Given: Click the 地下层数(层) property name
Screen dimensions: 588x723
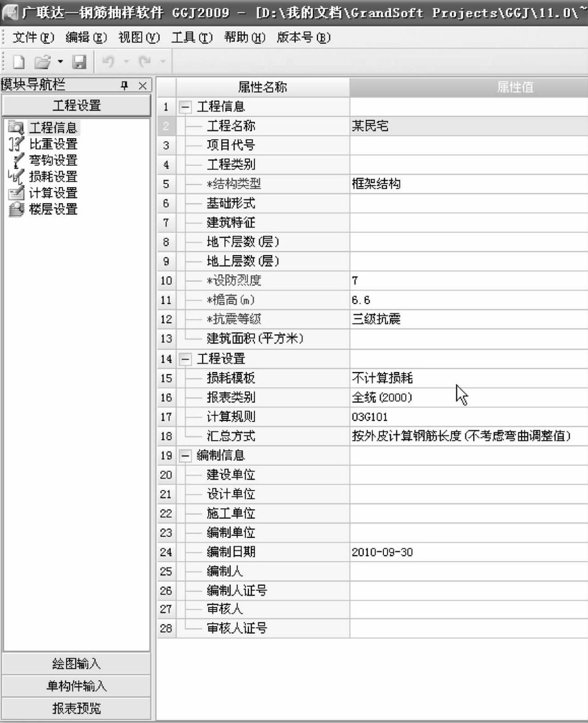Looking at the screenshot, I should tap(243, 242).
